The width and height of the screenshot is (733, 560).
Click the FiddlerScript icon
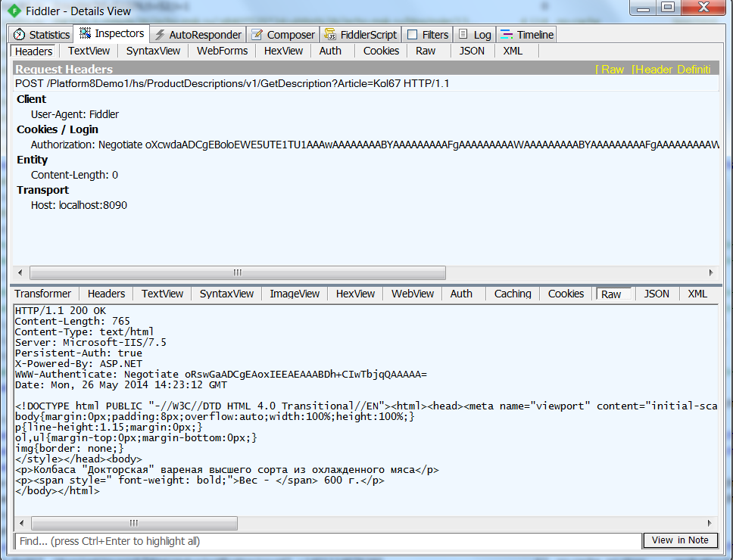coord(330,35)
